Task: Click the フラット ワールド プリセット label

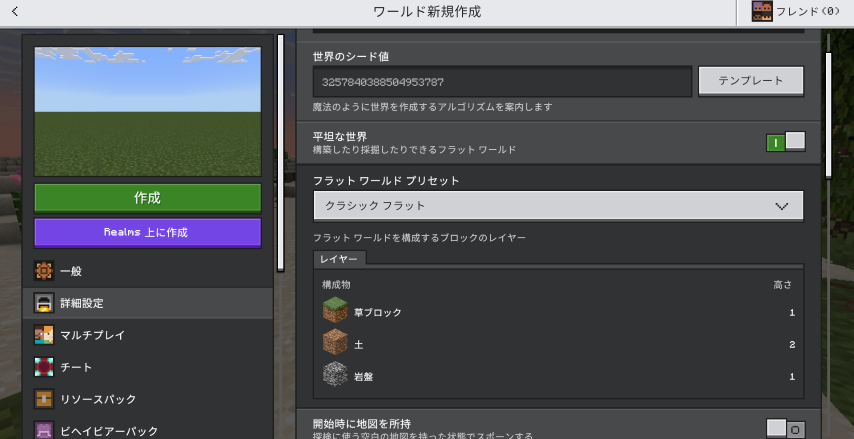Action: click(x=386, y=181)
